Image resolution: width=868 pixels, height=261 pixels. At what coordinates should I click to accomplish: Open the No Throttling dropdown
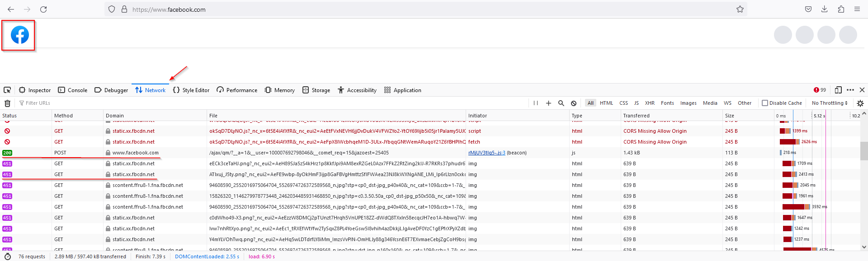(830, 103)
